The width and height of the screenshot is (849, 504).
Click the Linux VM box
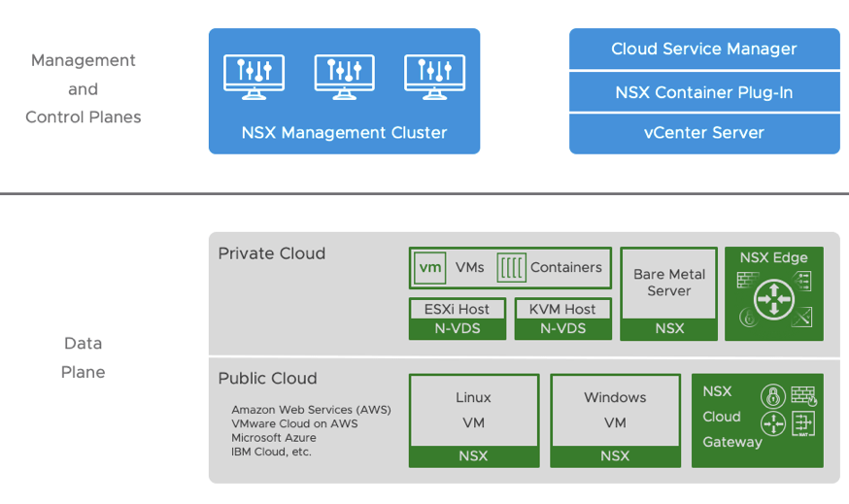tap(473, 410)
